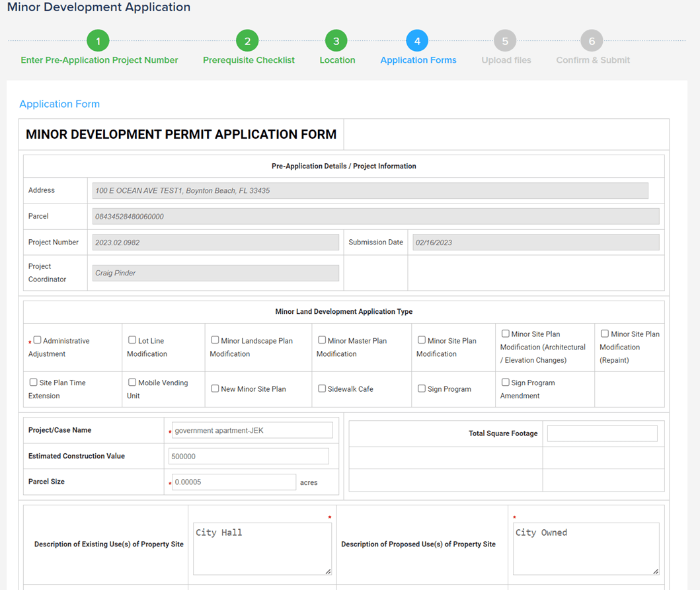Click the step 1 circle icon
Screen dimensions: 700x590
click(98, 41)
